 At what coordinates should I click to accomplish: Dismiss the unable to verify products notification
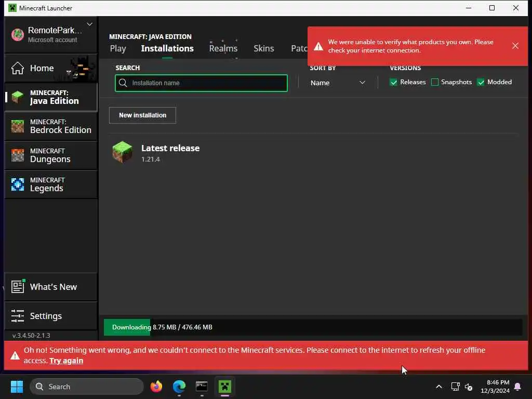515,46
